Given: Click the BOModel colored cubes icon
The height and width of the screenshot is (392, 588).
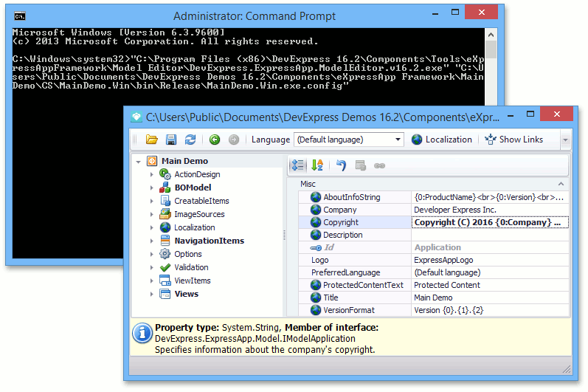Looking at the screenshot, I should [x=165, y=188].
